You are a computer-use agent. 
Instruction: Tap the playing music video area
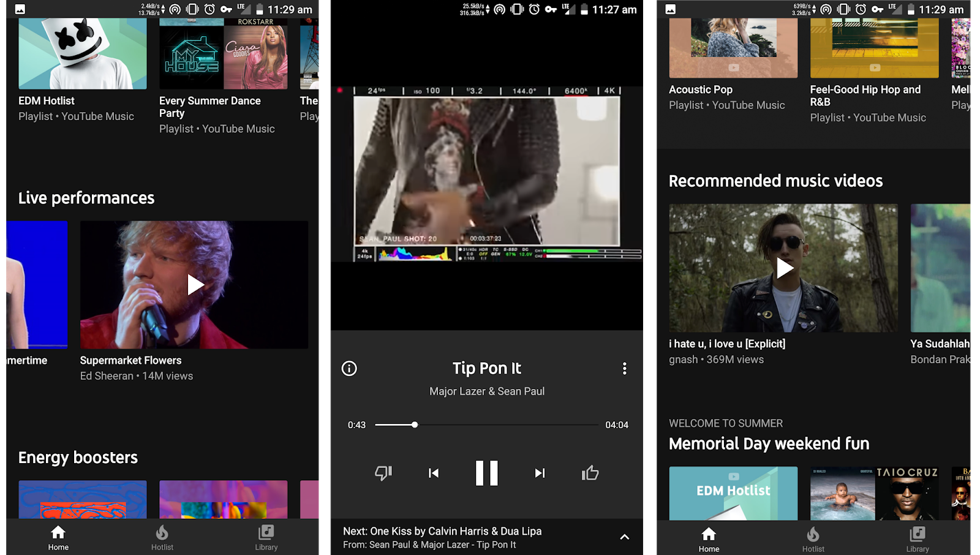tap(487, 173)
